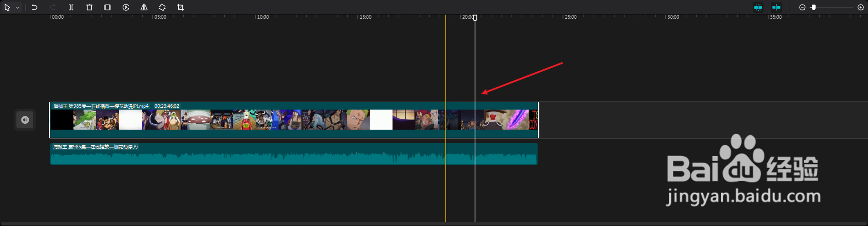Redo the undone action
Image resolution: width=868 pixels, height=226 pixels.
tap(53, 7)
